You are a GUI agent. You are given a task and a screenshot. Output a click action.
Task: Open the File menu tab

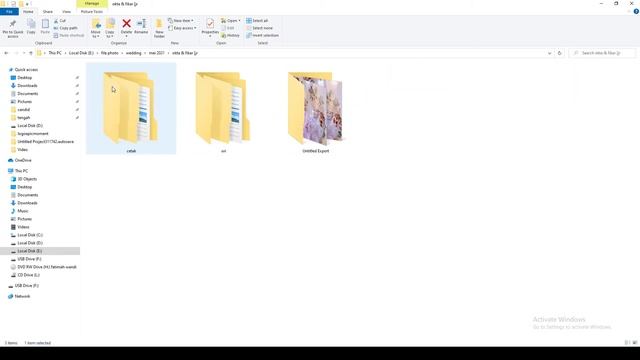click(x=9, y=12)
